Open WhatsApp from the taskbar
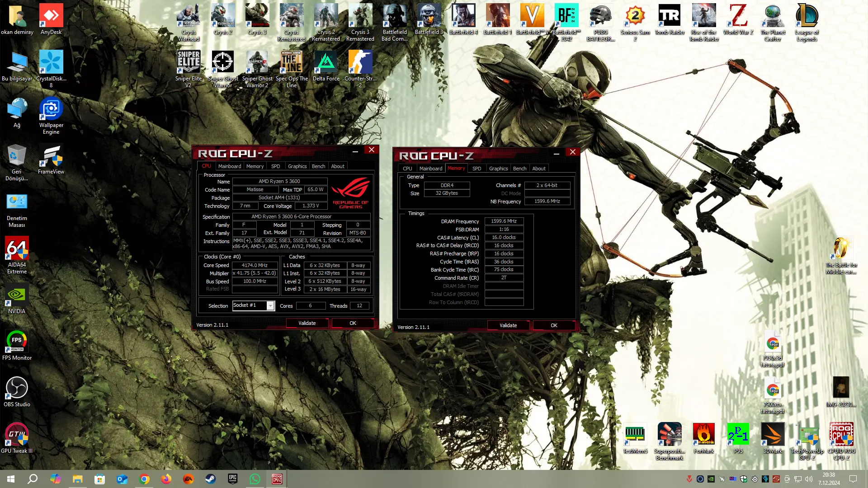The width and height of the screenshot is (868, 488). click(x=255, y=479)
